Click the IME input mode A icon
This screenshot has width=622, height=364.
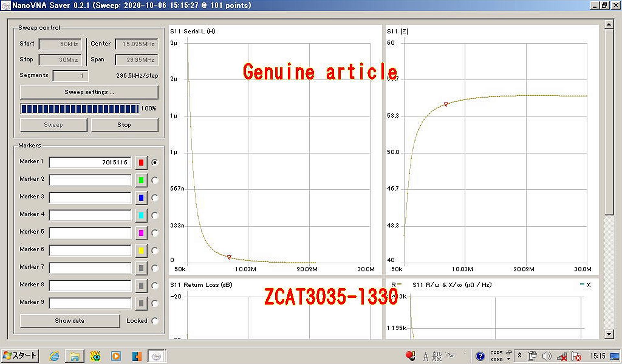click(x=426, y=357)
